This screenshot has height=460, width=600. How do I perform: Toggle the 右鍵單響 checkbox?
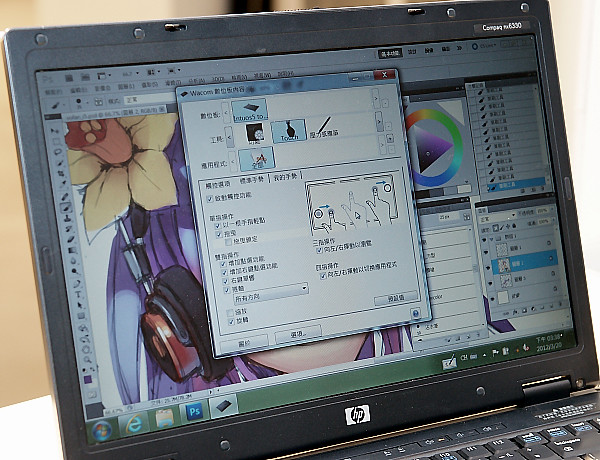pyautogui.click(x=226, y=281)
